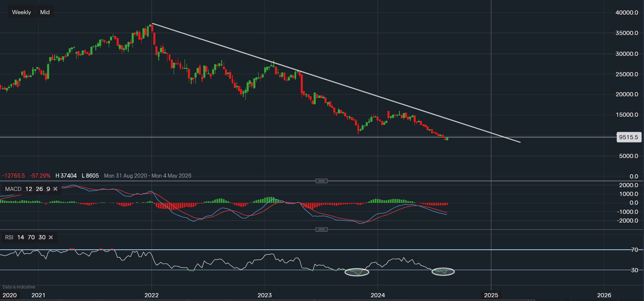
Task: Select the right RSI oversold ellipse
Action: point(443,272)
